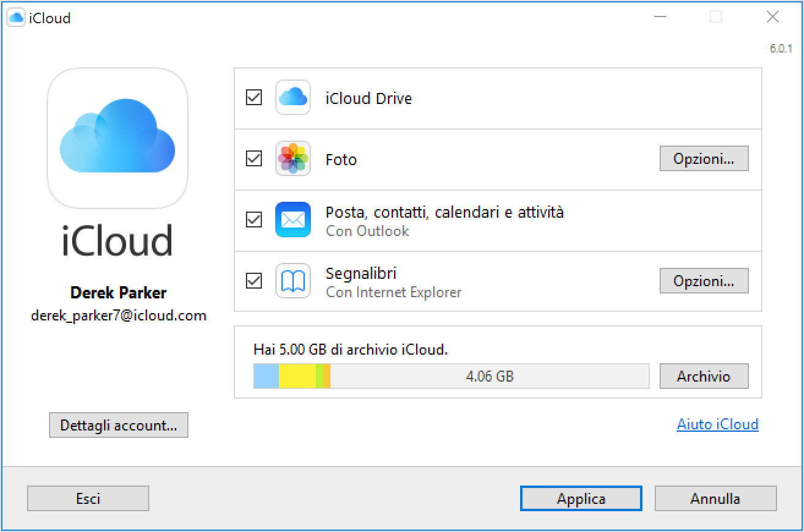Image resolution: width=804 pixels, height=532 pixels.
Task: Sign out with the Esci button
Action: [88, 498]
